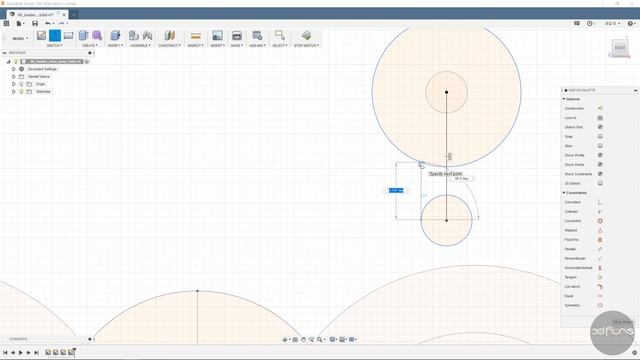Click the Fix/UnFix constraint icon

(x=600, y=240)
